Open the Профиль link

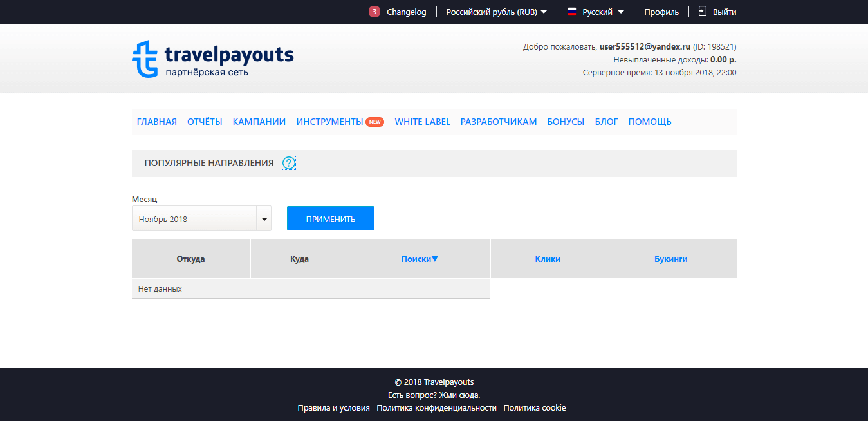point(661,12)
